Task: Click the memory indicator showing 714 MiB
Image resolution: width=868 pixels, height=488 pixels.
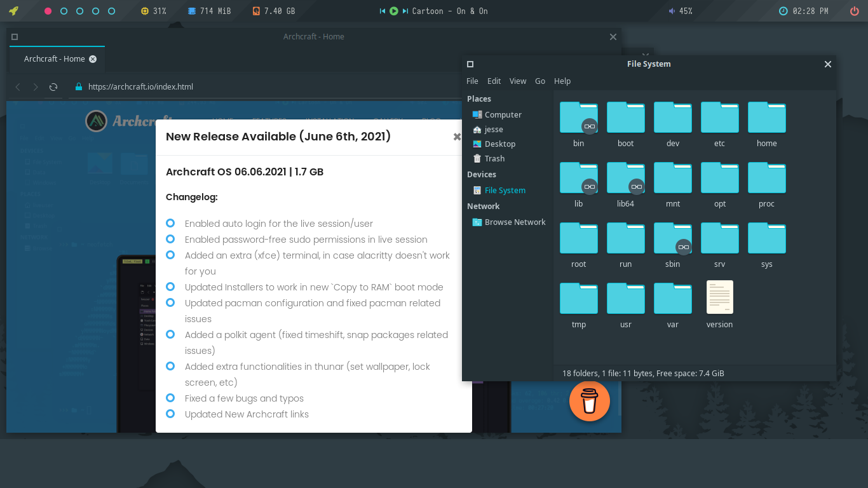Action: (x=209, y=11)
